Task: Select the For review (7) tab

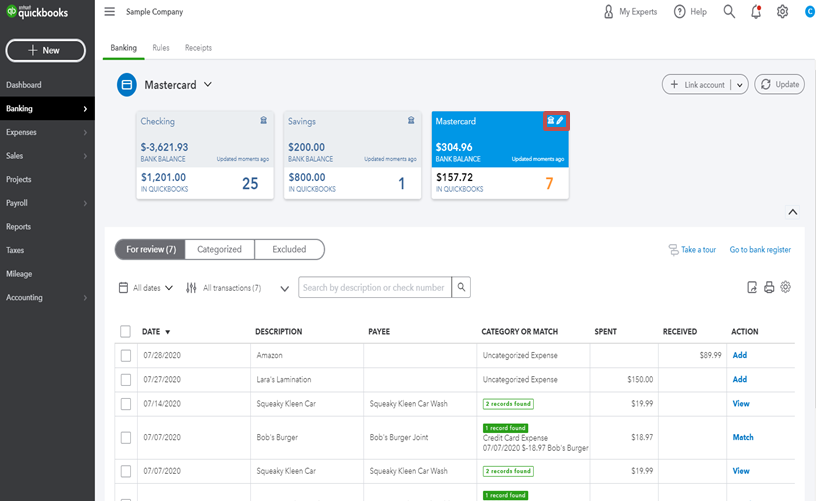Action: click(151, 249)
